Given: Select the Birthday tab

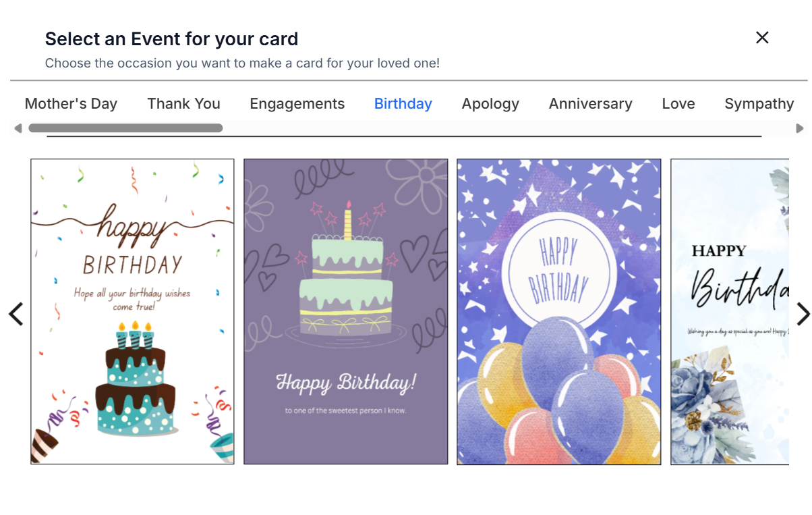Looking at the screenshot, I should pos(403,104).
